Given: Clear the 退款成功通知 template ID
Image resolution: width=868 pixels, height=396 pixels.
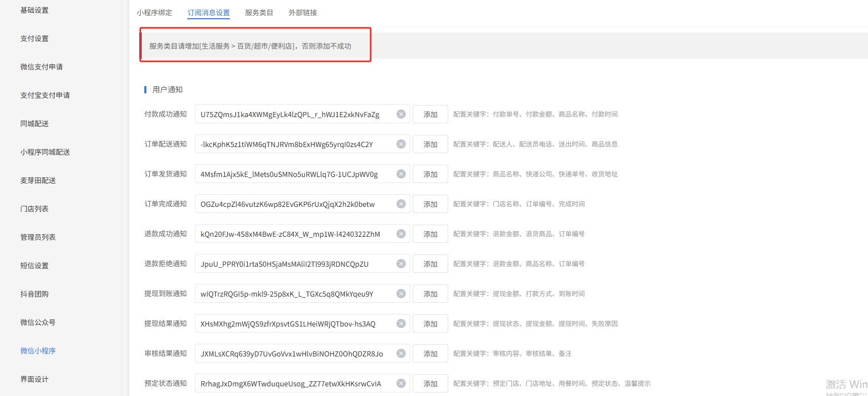Looking at the screenshot, I should (401, 234).
